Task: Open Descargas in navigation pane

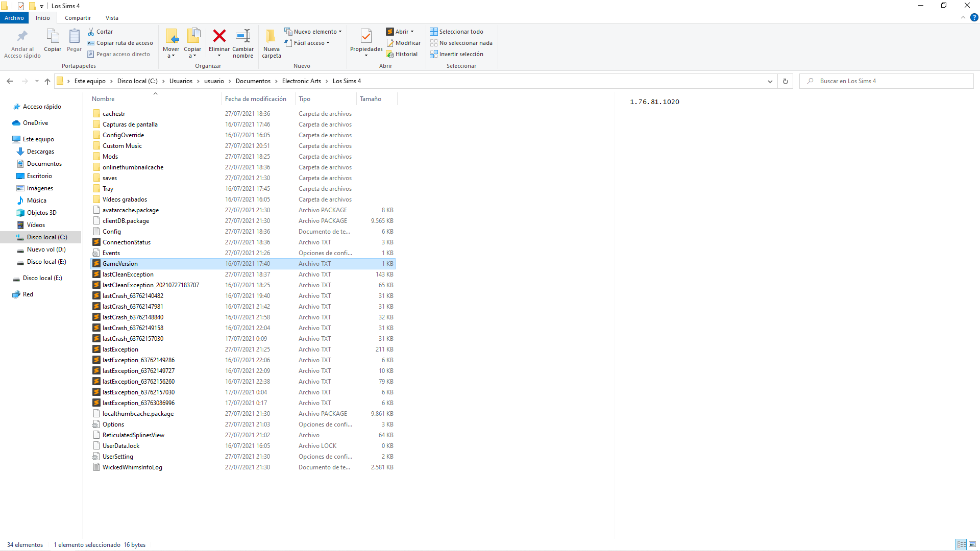Action: [x=35, y=152]
